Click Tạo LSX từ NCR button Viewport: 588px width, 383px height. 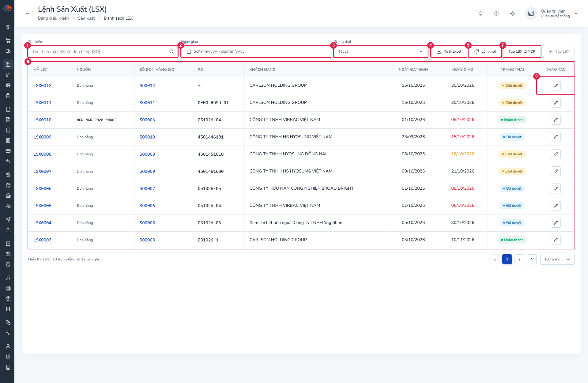click(522, 51)
